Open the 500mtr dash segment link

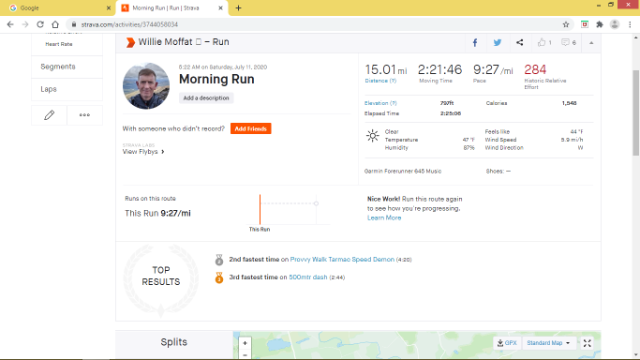tap(308, 277)
